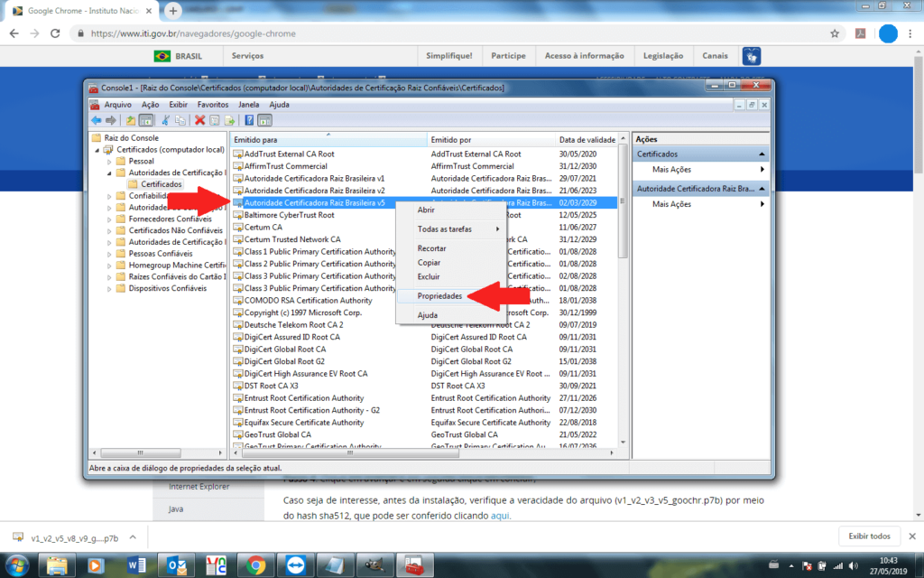Open Windows Start button
The width and height of the screenshot is (924, 578).
(x=17, y=565)
